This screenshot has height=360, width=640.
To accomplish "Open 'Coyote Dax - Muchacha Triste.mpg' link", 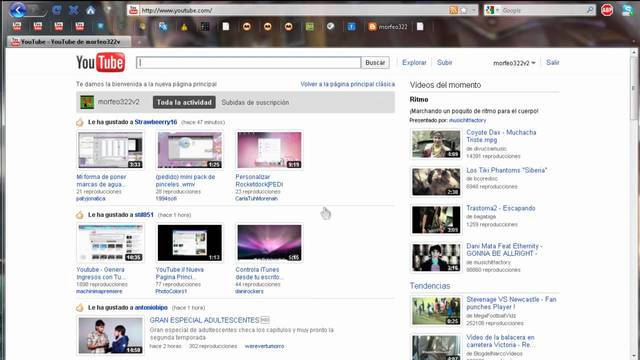I will pos(501,136).
